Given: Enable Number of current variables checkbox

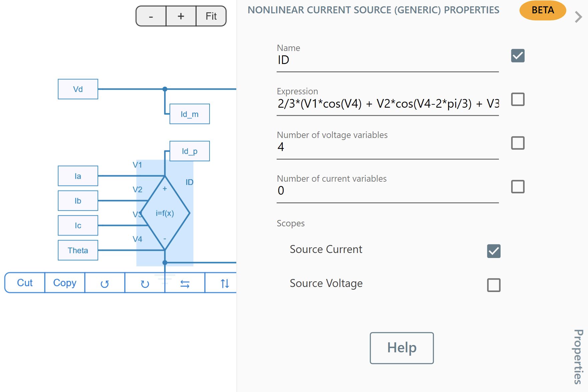Looking at the screenshot, I should point(518,187).
